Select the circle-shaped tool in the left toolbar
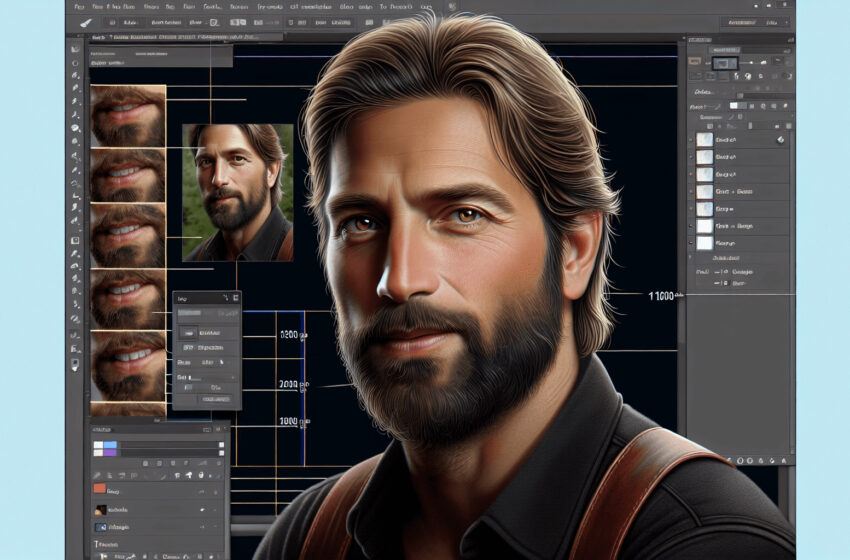Viewport: 850px width, 560px height. [x=75, y=63]
